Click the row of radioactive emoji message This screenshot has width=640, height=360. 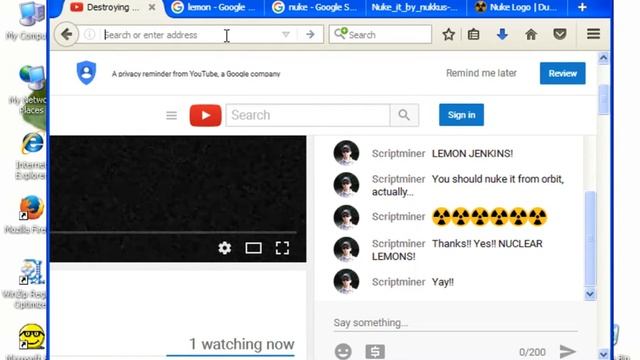(x=489, y=217)
